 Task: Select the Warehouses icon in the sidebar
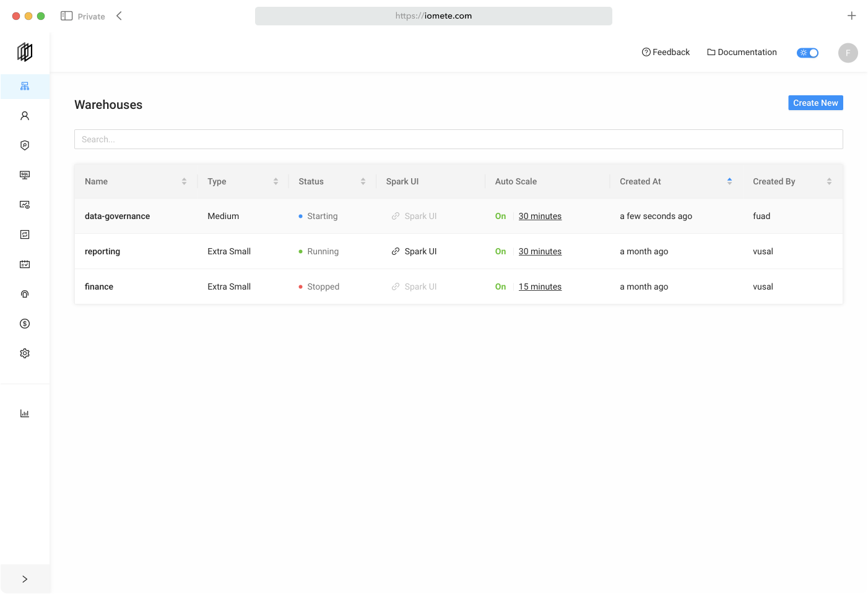click(x=25, y=87)
